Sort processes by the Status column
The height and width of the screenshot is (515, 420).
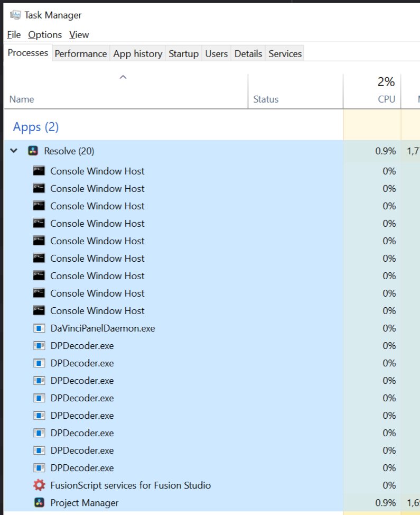pyautogui.click(x=296, y=91)
